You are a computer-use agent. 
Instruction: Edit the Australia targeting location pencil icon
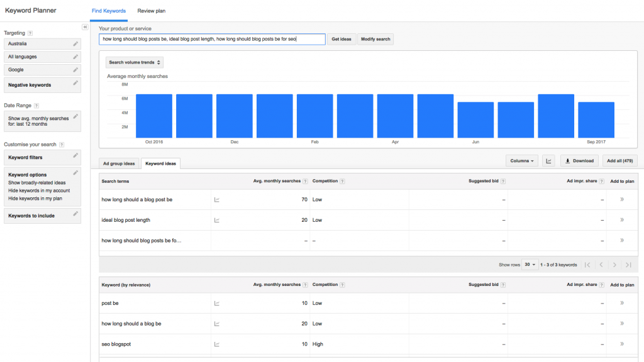click(x=75, y=44)
